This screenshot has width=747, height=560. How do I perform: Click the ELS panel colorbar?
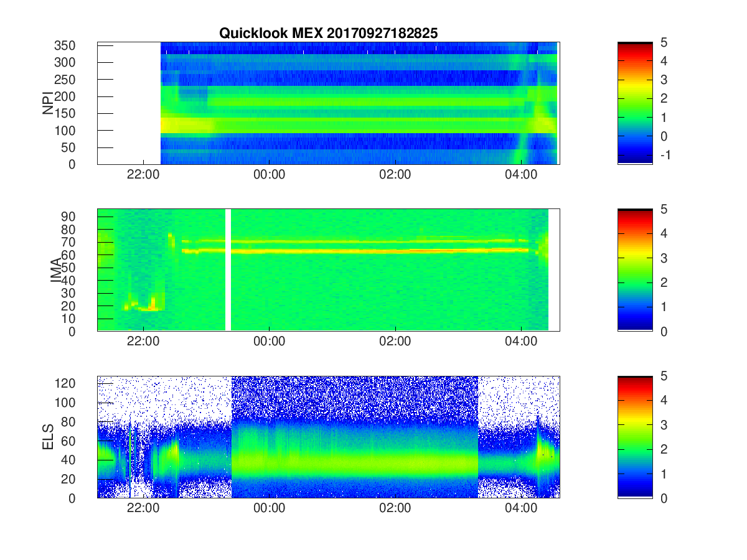[635, 436]
